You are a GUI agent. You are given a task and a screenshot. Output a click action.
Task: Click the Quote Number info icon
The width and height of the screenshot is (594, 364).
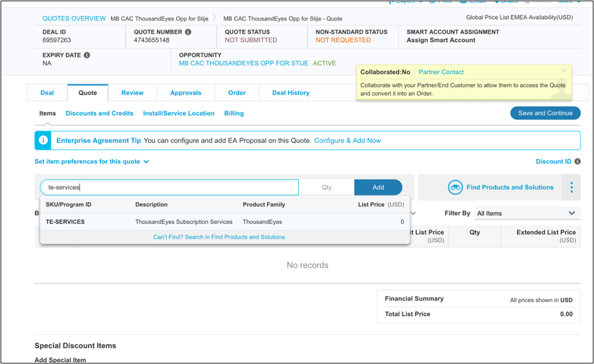click(188, 32)
